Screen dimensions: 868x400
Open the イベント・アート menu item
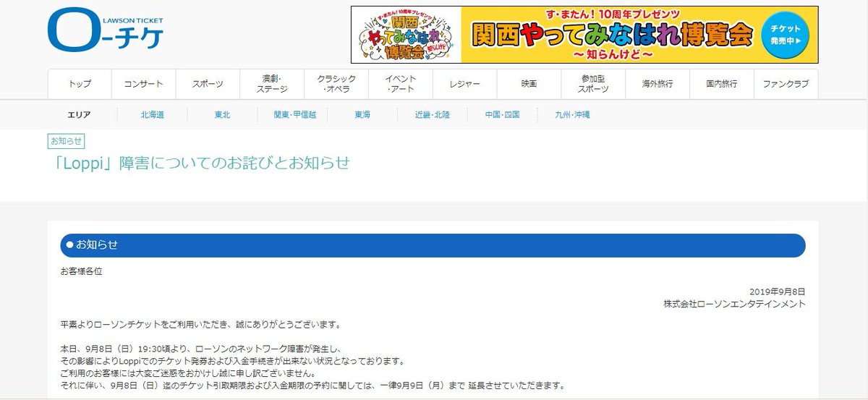[400, 84]
